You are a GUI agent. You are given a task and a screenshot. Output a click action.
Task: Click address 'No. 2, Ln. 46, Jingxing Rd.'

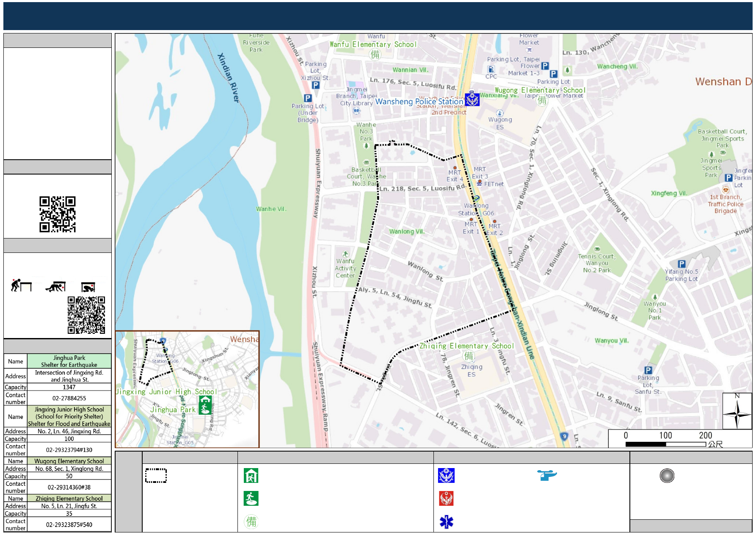[69, 431]
